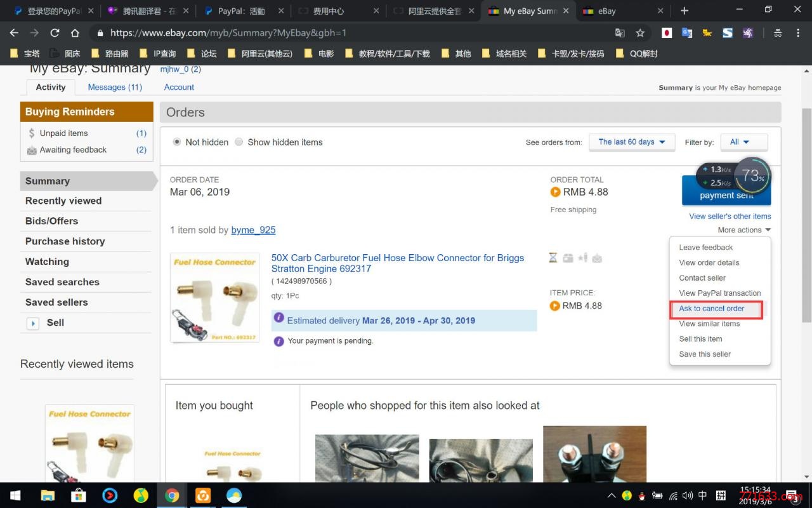The image size is (812, 508).
Task: Click info icon beside Estimated delivery
Action: pyautogui.click(x=278, y=317)
